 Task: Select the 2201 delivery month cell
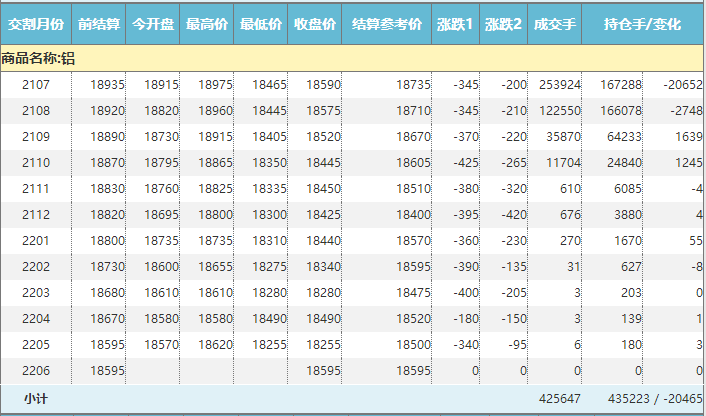[x=36, y=241]
